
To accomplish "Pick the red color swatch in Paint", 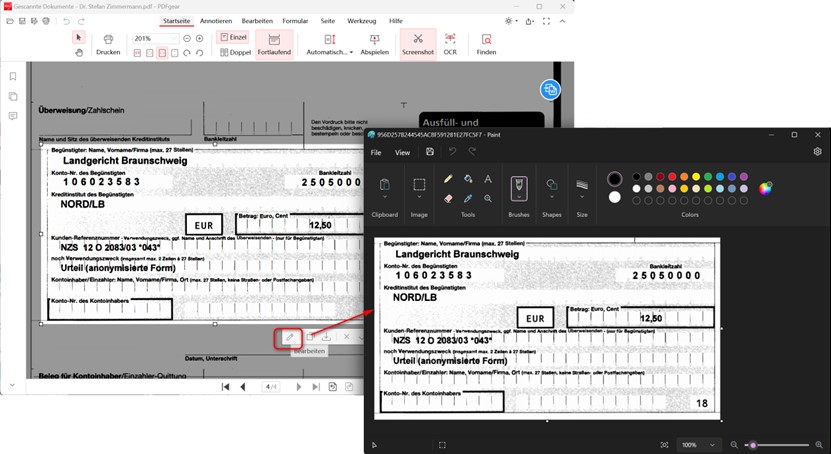I will 672,176.
